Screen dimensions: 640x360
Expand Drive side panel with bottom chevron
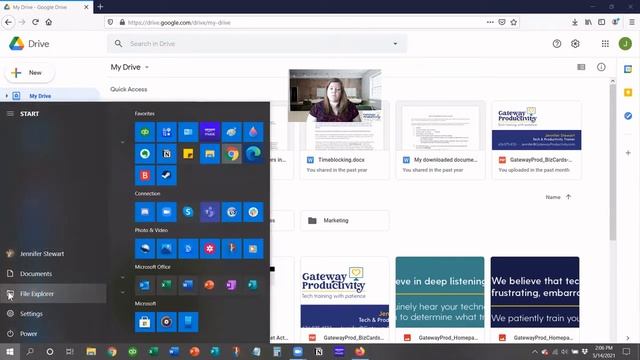click(x=628, y=338)
